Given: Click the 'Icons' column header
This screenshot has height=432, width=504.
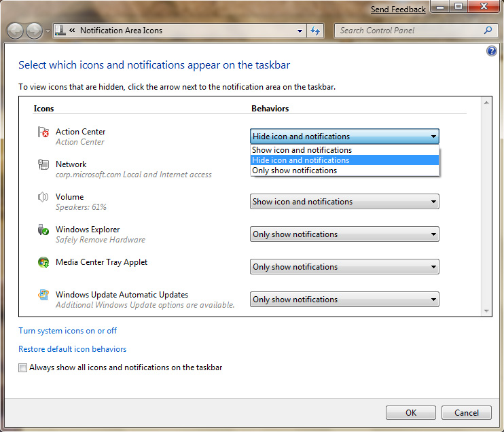Looking at the screenshot, I should pyautogui.click(x=43, y=109).
